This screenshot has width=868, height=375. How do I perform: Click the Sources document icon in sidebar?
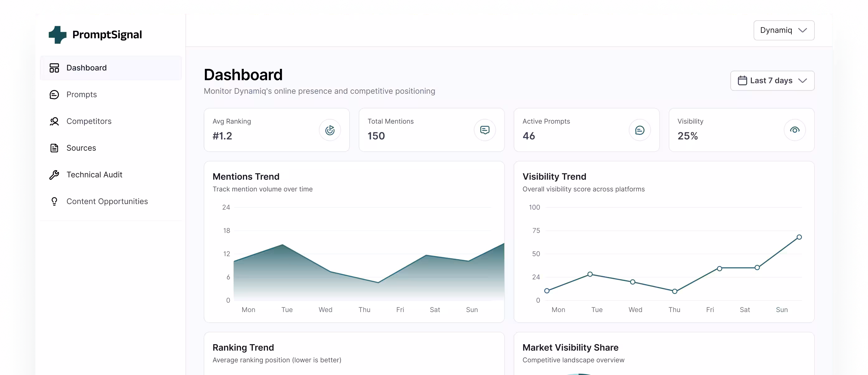54,148
